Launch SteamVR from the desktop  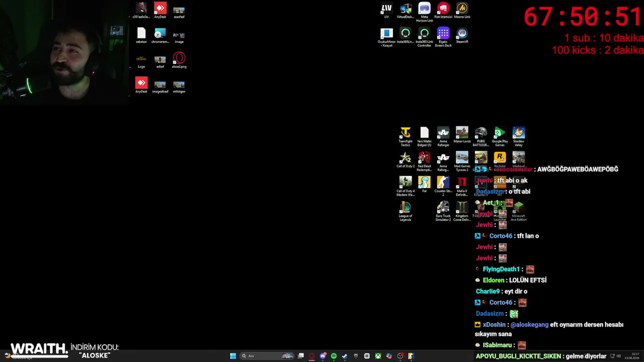(x=462, y=36)
